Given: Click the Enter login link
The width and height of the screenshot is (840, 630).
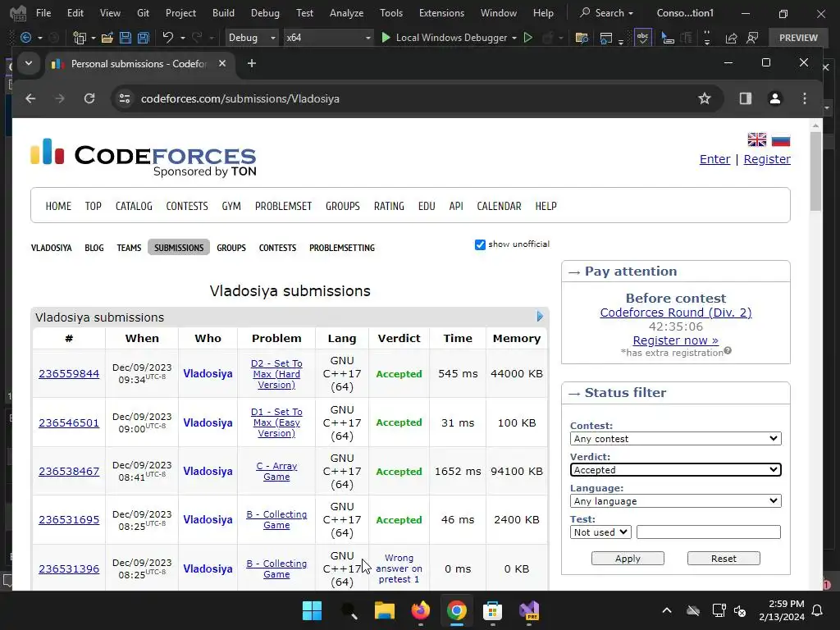Looking at the screenshot, I should [714, 159].
